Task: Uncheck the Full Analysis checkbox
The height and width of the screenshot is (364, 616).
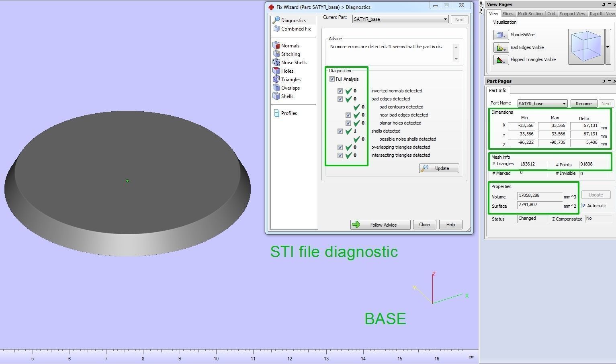Action: click(332, 79)
